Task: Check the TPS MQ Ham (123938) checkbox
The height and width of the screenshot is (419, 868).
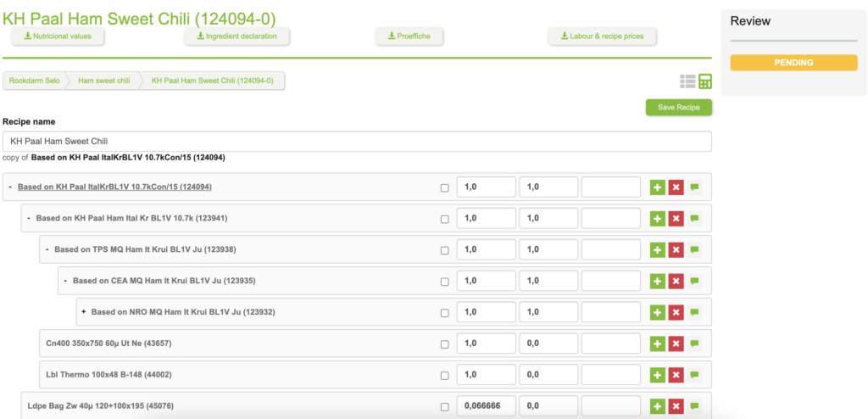Action: tap(444, 250)
